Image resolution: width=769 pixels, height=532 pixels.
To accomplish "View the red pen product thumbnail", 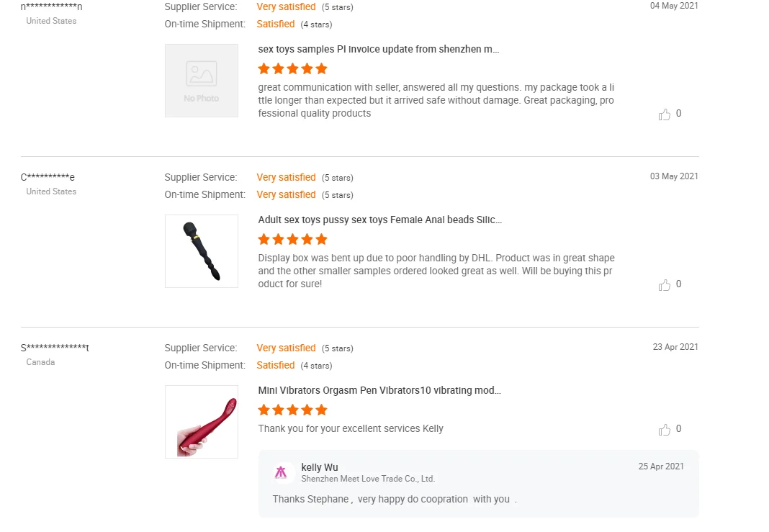I will pos(202,422).
